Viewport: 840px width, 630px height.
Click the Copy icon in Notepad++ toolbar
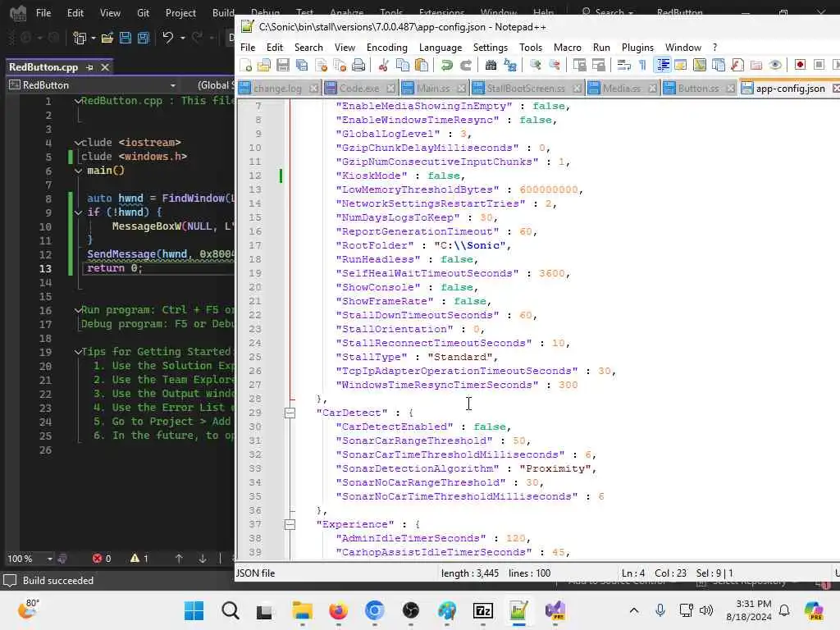pos(402,66)
